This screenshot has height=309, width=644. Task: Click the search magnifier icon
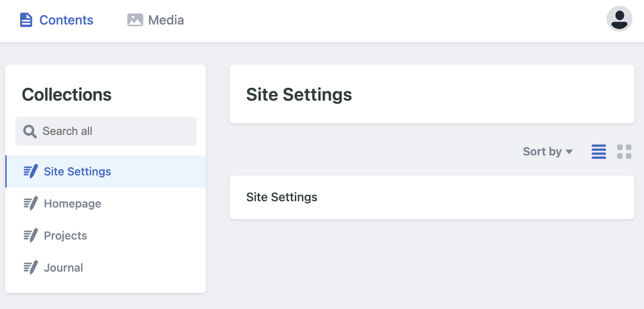[x=29, y=131]
